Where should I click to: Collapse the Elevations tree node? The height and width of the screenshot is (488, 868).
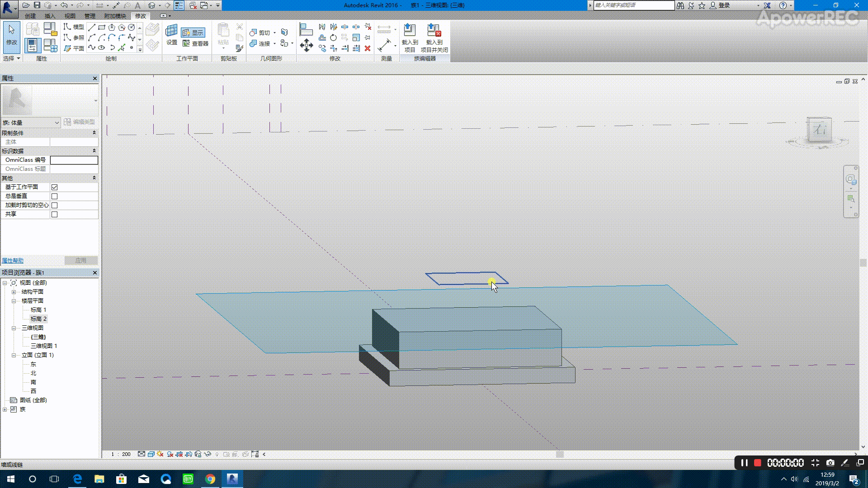click(14, 355)
